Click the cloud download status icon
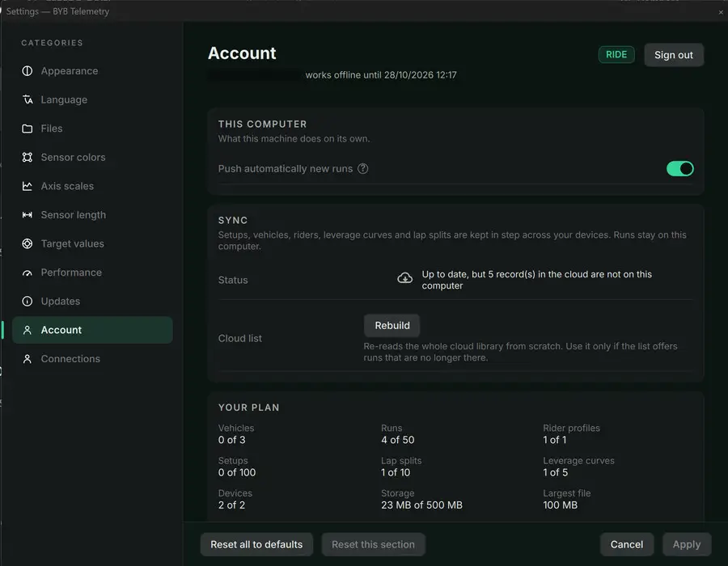The height and width of the screenshot is (566, 728). click(x=405, y=278)
